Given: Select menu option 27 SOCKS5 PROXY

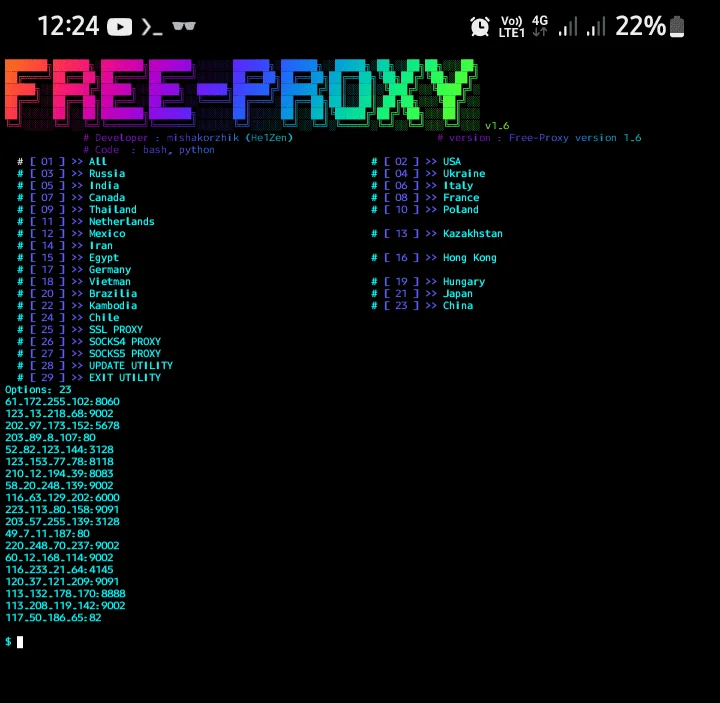Looking at the screenshot, I should coord(89,354).
